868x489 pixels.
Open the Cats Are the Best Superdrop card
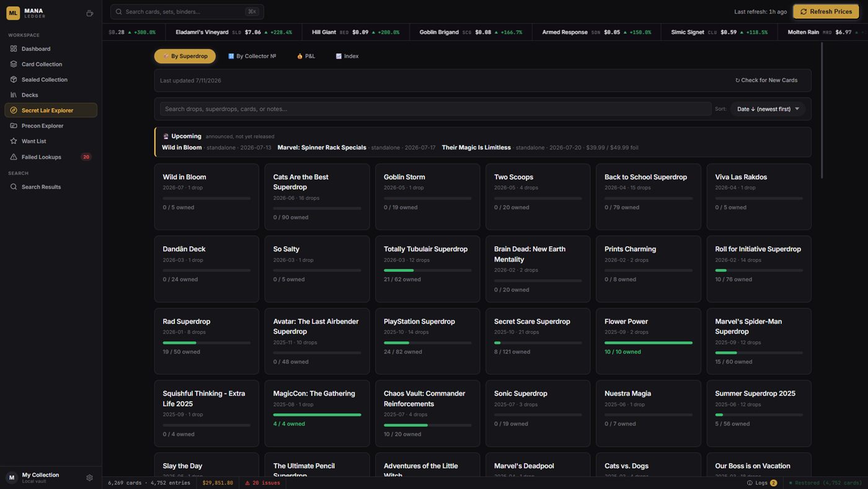[317, 197]
